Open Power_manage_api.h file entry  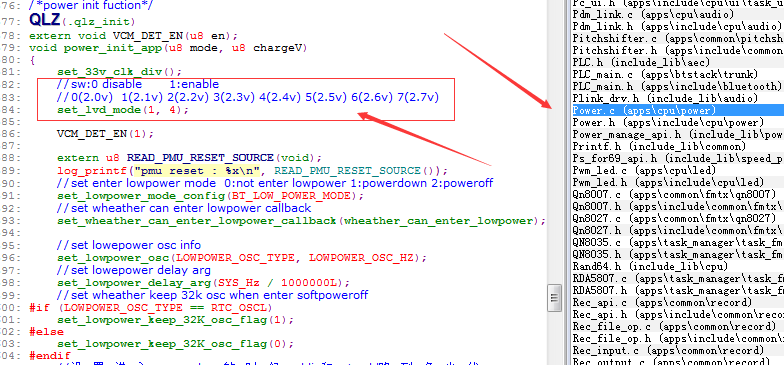(678, 134)
